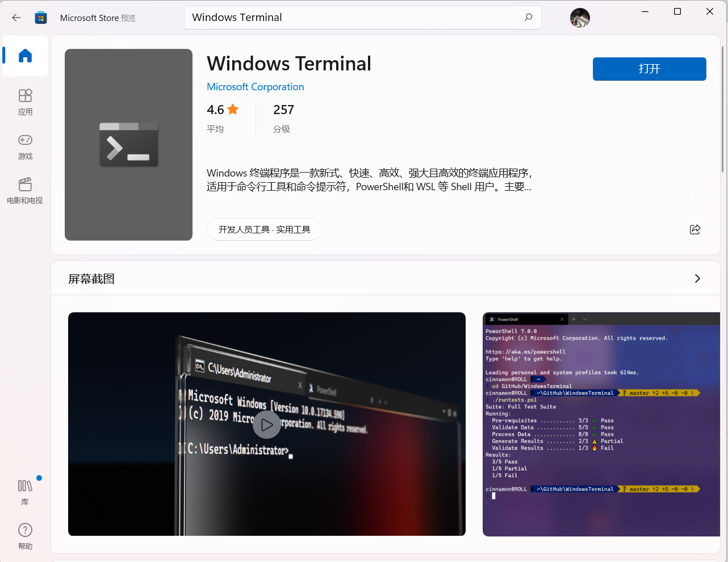Click the 开发人员工具 · 实用工具 category tag
728x562 pixels.
pos(264,229)
